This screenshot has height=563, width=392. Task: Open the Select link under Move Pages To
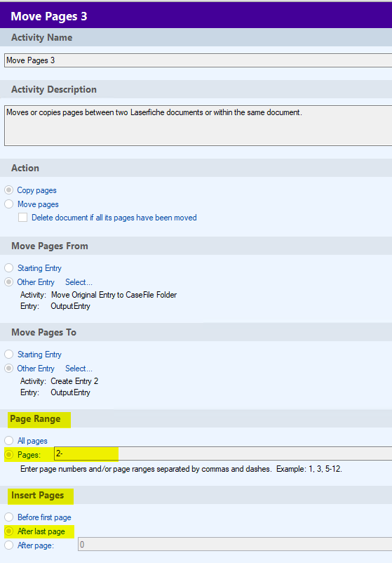coord(79,369)
